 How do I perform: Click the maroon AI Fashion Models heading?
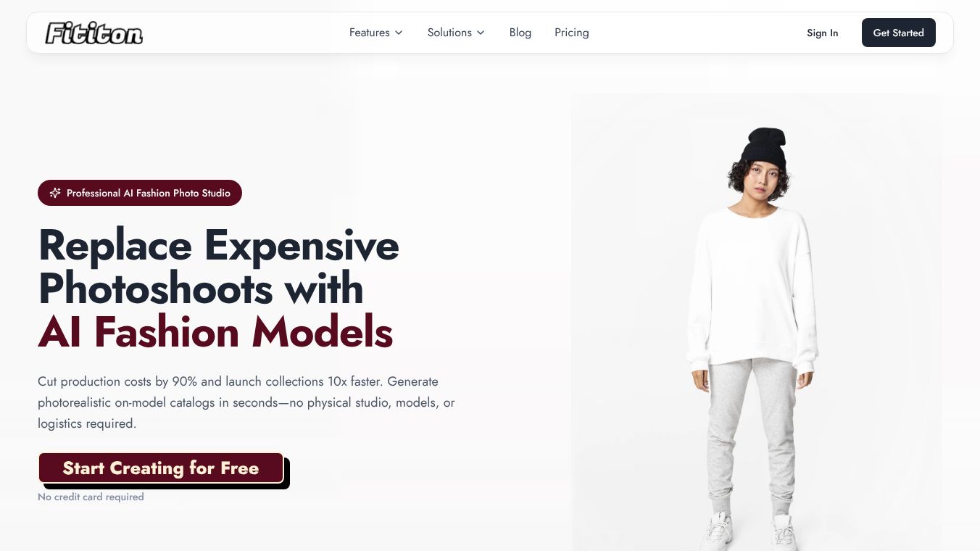(215, 332)
